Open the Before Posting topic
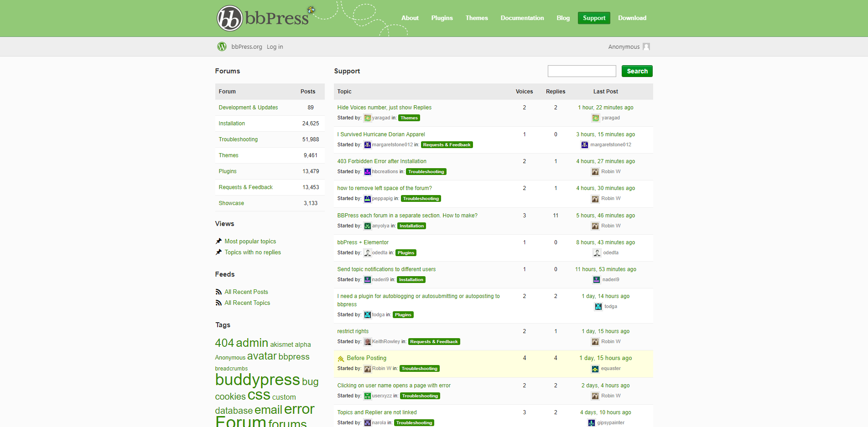 [x=366, y=358]
